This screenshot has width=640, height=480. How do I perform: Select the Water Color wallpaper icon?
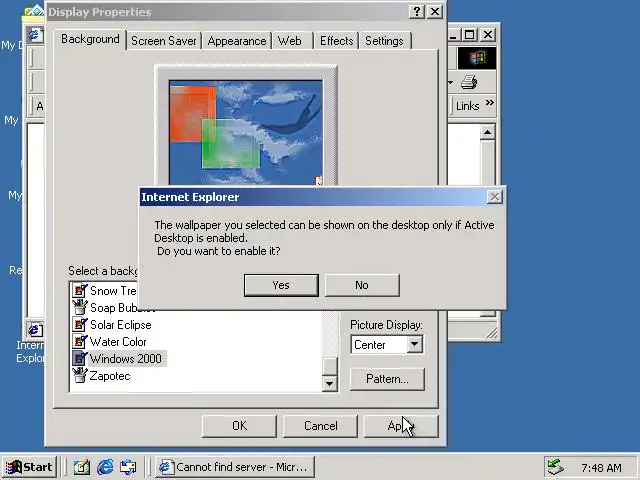80,342
